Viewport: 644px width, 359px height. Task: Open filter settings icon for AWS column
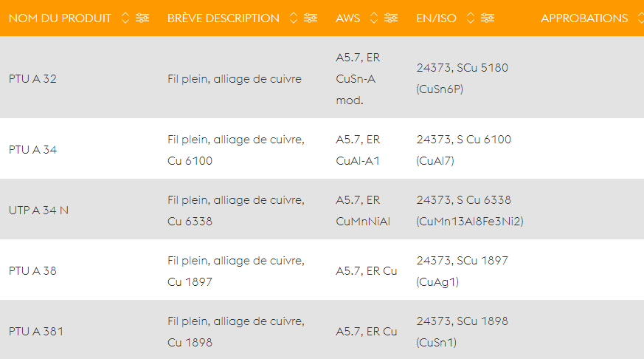[x=391, y=18]
